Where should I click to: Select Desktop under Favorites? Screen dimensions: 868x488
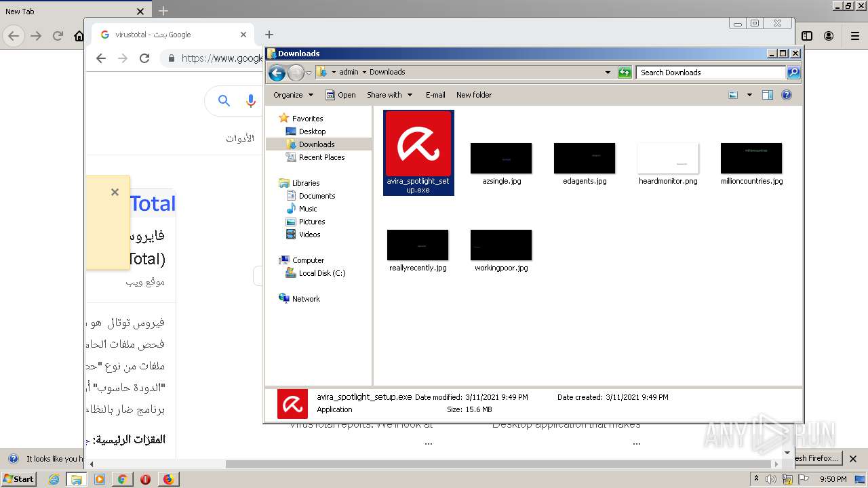coord(312,131)
